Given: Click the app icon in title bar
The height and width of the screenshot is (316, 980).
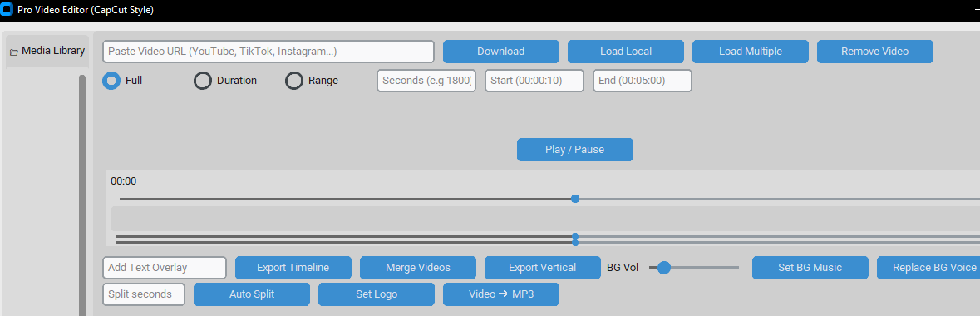Looking at the screenshot, I should pos(7,10).
